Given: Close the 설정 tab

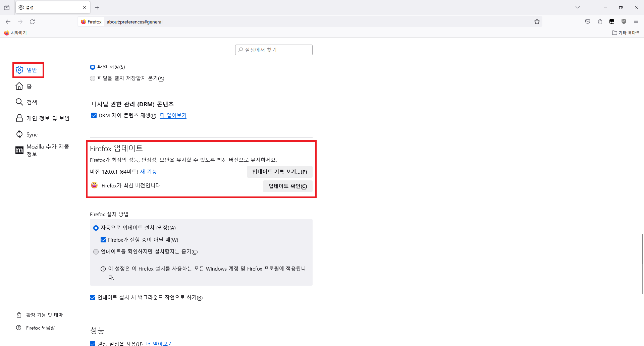Looking at the screenshot, I should [x=85, y=7].
